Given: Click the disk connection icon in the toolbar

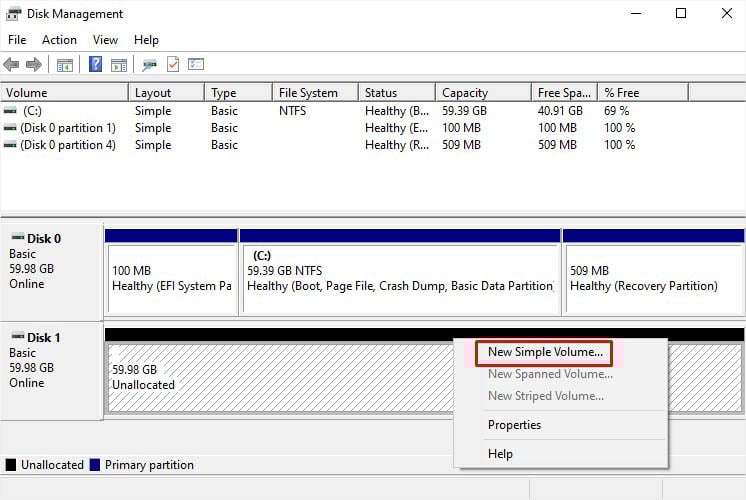Looking at the screenshot, I should pos(149,65).
